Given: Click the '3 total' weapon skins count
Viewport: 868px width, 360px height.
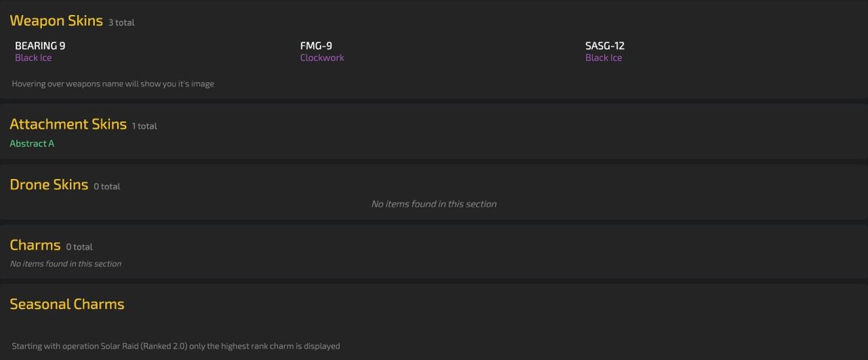Looking at the screenshot, I should click(121, 22).
